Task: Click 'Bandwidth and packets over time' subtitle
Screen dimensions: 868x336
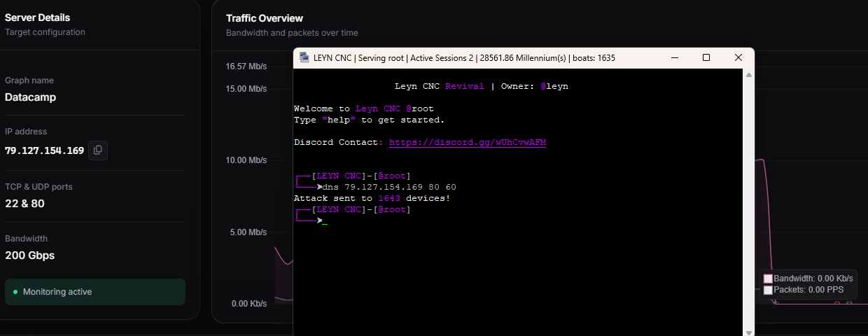Action: click(292, 33)
